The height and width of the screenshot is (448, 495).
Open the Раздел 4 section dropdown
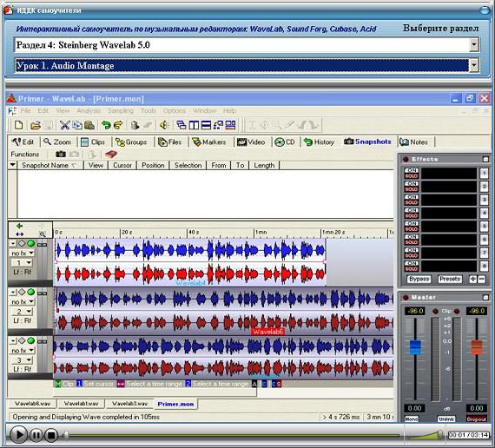pyautogui.click(x=474, y=45)
